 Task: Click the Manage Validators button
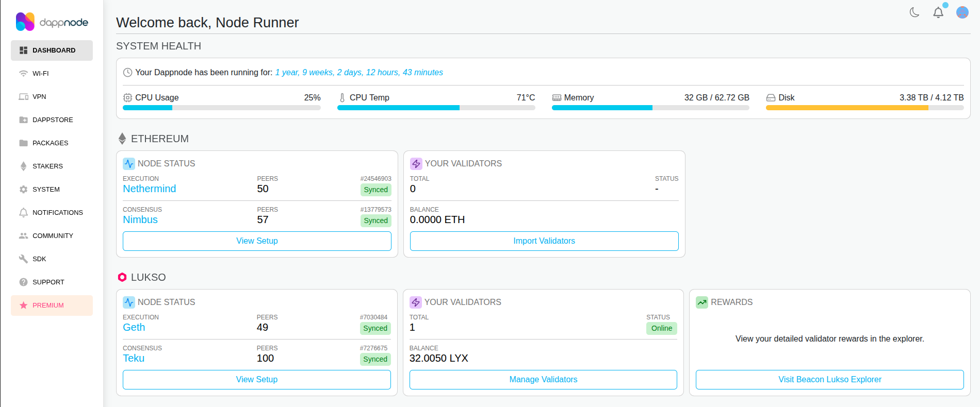543,380
